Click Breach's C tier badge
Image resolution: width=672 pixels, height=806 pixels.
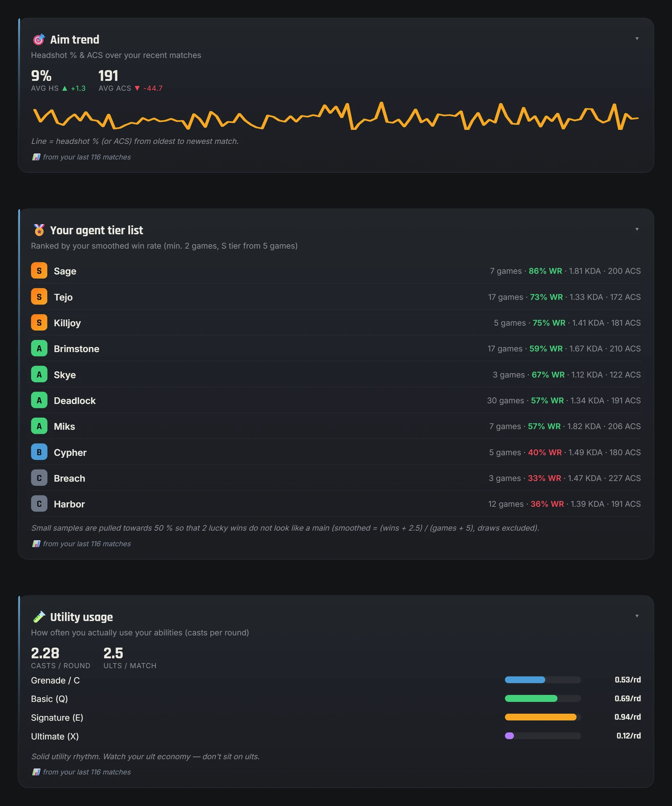(39, 478)
